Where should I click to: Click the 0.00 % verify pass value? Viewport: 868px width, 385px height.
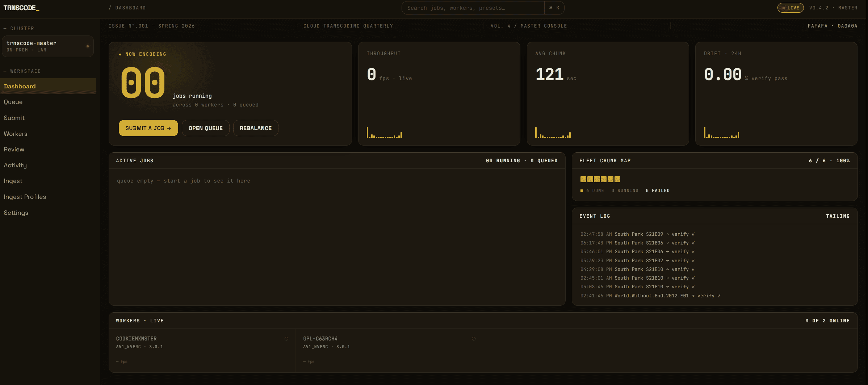pos(746,75)
